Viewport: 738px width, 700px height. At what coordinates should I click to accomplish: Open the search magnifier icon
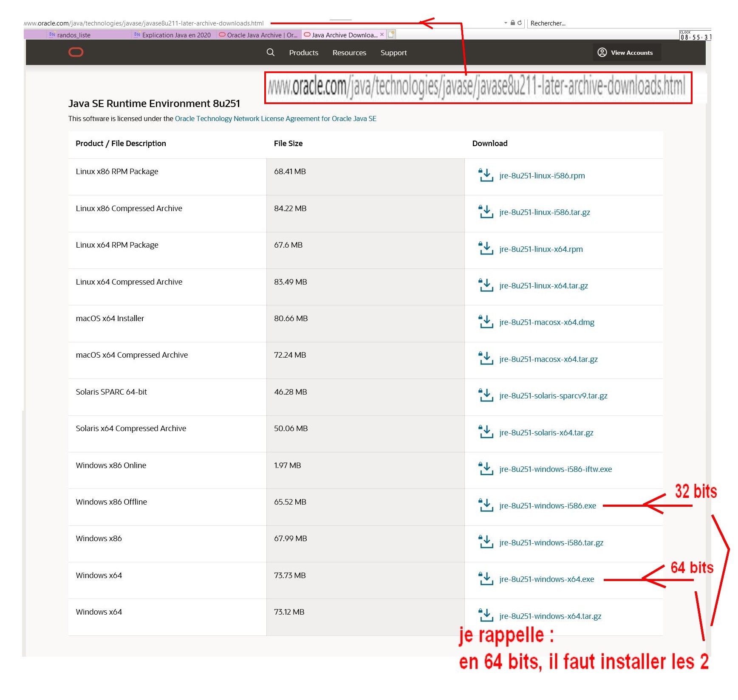click(x=270, y=52)
